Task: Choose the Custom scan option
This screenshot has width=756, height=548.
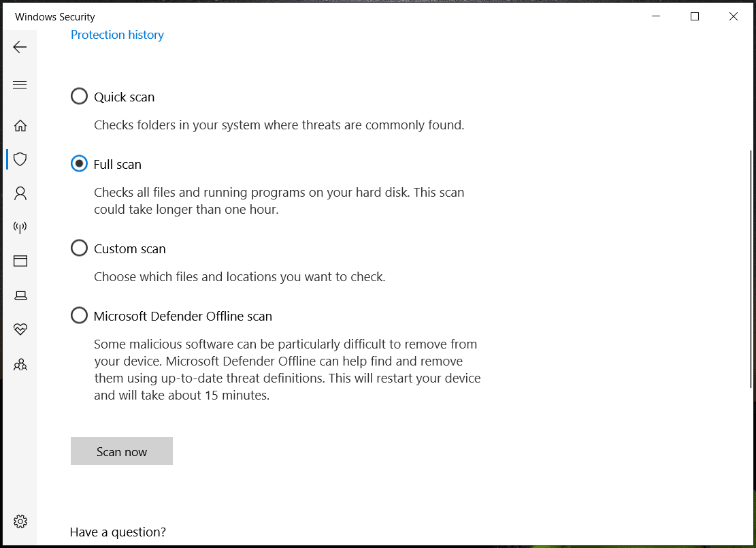Action: coord(79,248)
